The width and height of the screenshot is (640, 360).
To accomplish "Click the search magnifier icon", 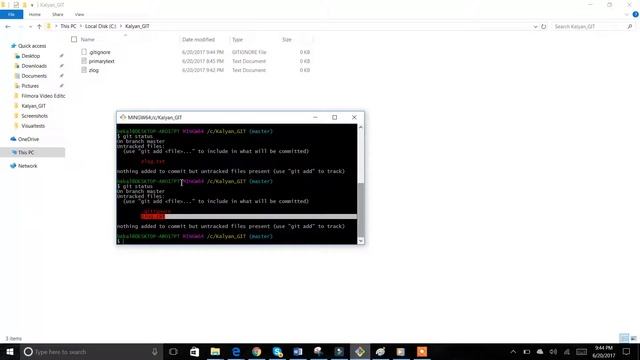I will (630, 27).
